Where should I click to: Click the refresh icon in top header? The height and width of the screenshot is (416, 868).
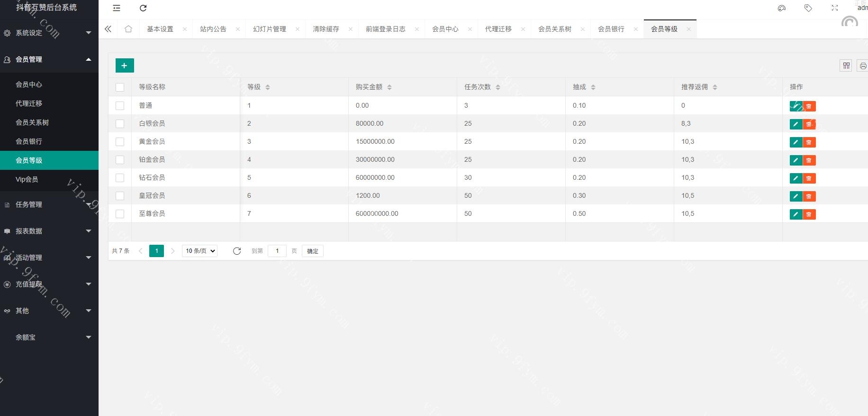(x=143, y=8)
